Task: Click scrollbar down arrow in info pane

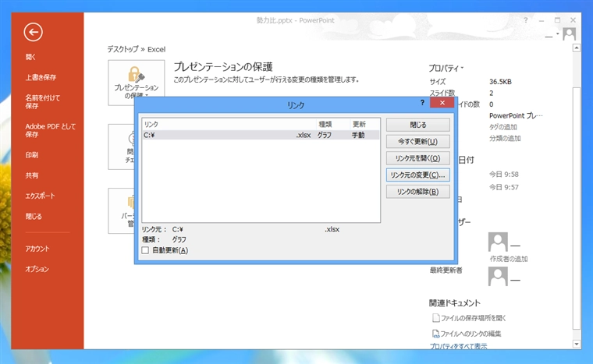Action: point(577,344)
